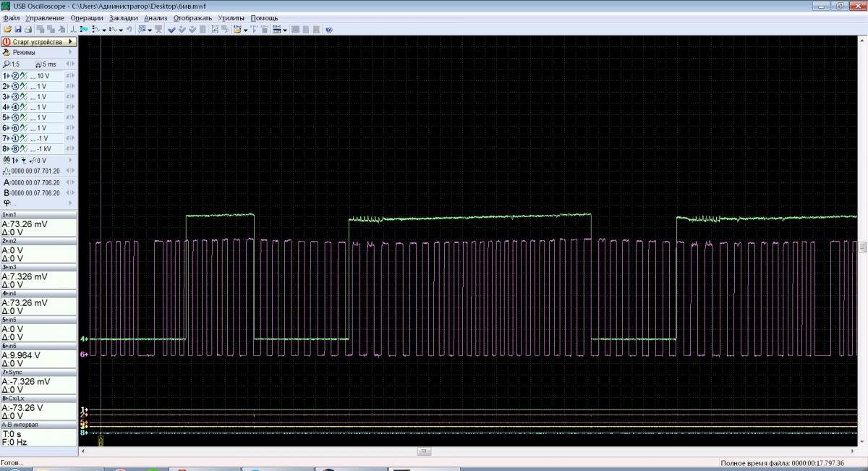Click marker A time value field

click(35, 182)
